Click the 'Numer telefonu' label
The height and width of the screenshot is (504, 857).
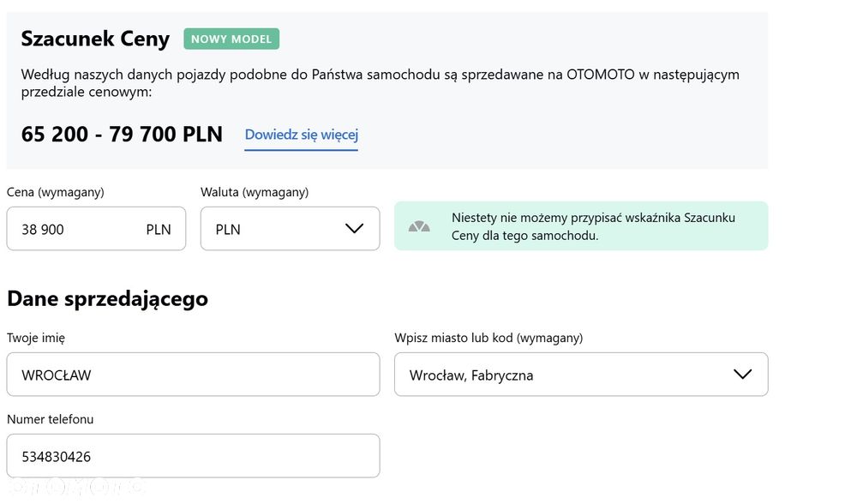[x=50, y=419]
